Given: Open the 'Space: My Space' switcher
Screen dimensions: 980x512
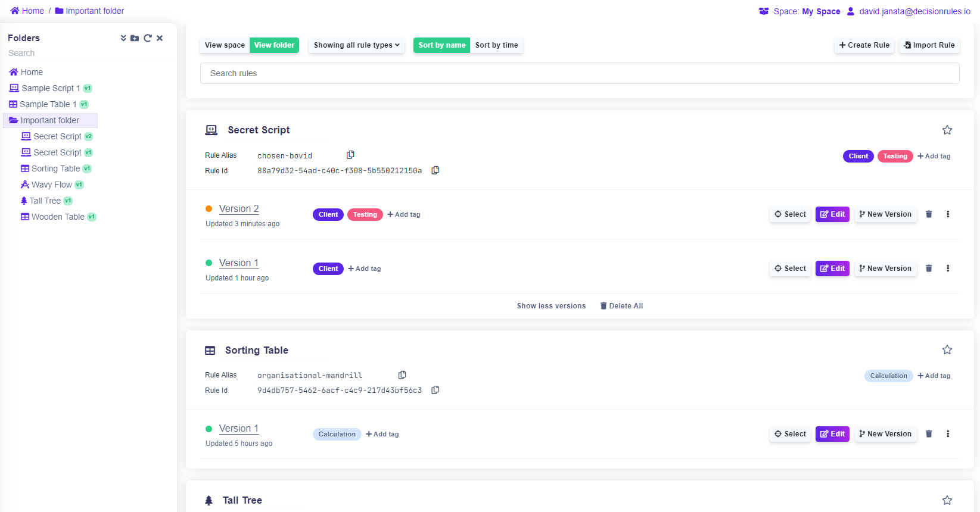Looking at the screenshot, I should click(x=799, y=11).
